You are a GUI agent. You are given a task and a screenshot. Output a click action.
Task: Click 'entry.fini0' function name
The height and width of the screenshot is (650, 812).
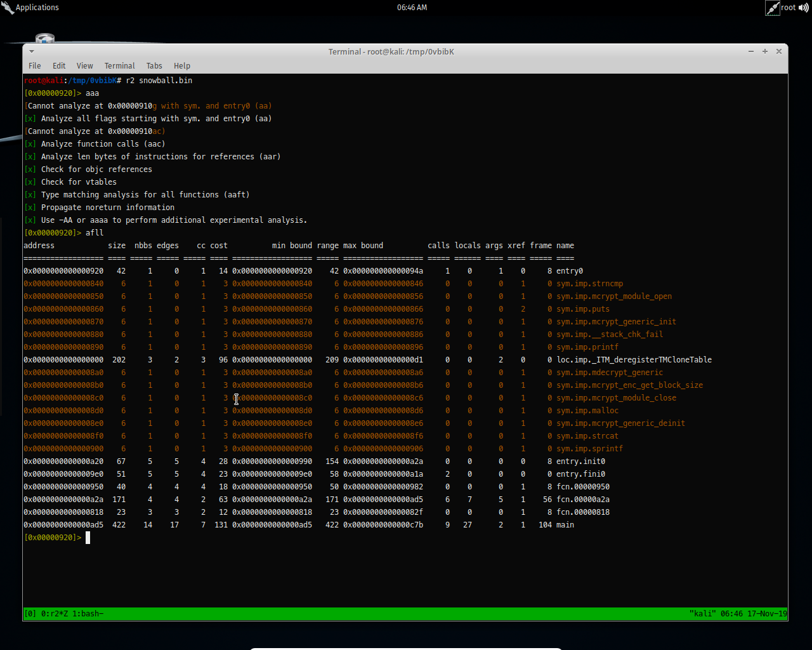coord(581,474)
